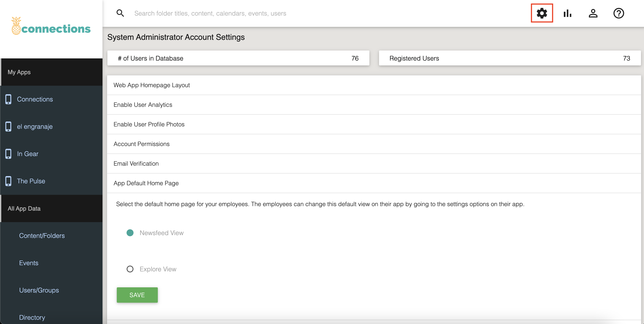Click the SAVE button
The width and height of the screenshot is (644, 324).
[x=137, y=295]
